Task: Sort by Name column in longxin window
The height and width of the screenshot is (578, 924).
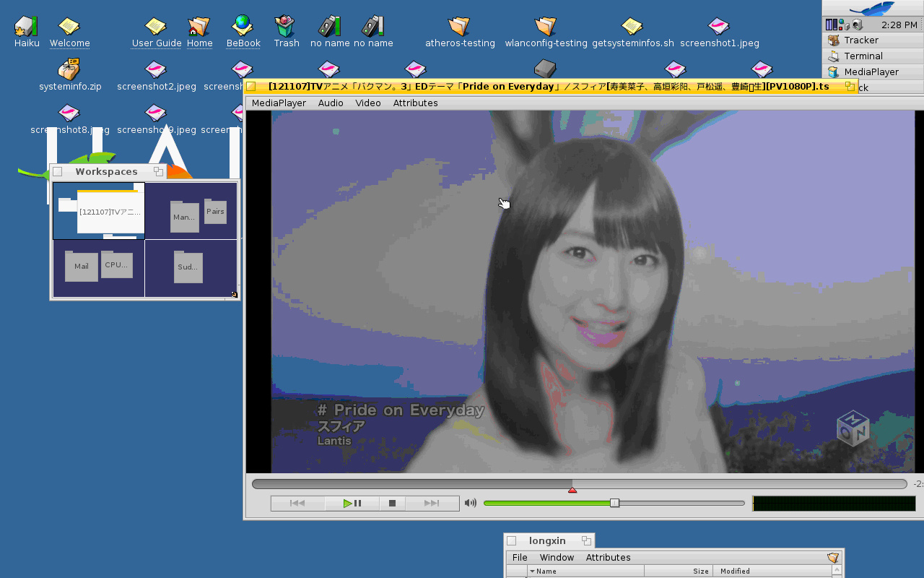Action: [586, 571]
